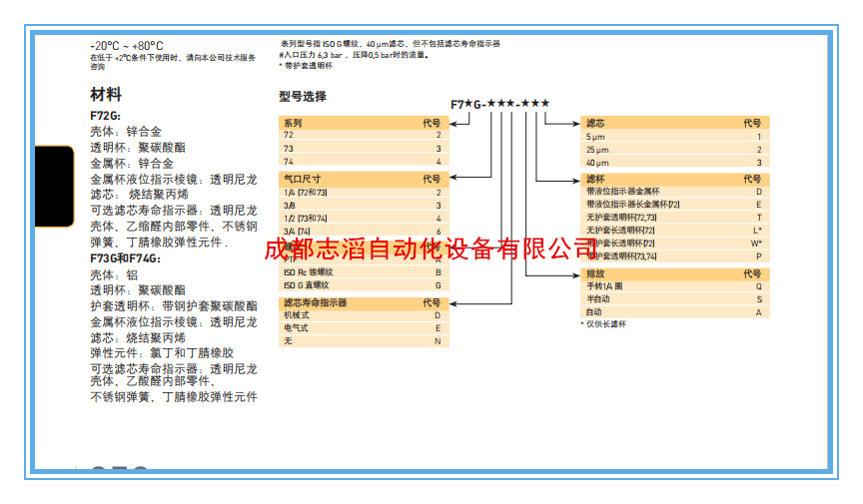Click the '74' row in 系列 table
The image size is (863, 504).
coord(364,162)
